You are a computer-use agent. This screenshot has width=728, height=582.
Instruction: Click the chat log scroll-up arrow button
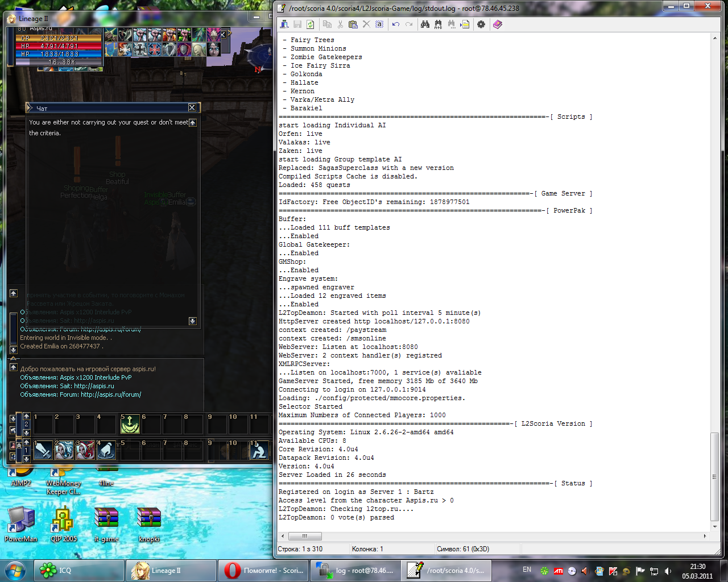(14, 293)
